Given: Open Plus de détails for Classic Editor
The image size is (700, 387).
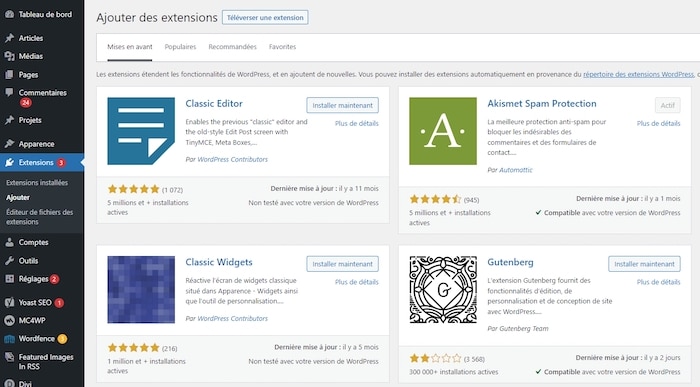Looking at the screenshot, I should 357,124.
